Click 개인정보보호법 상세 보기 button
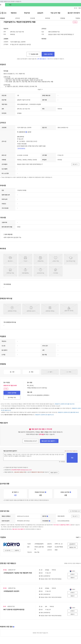This screenshot has width=81, height=644. pyautogui.click(x=31, y=441)
